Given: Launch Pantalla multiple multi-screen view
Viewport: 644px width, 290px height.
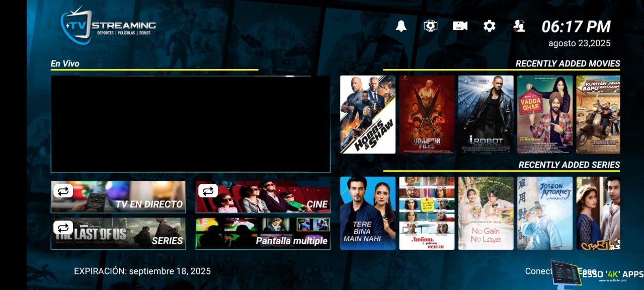Looking at the screenshot, I should [x=263, y=234].
